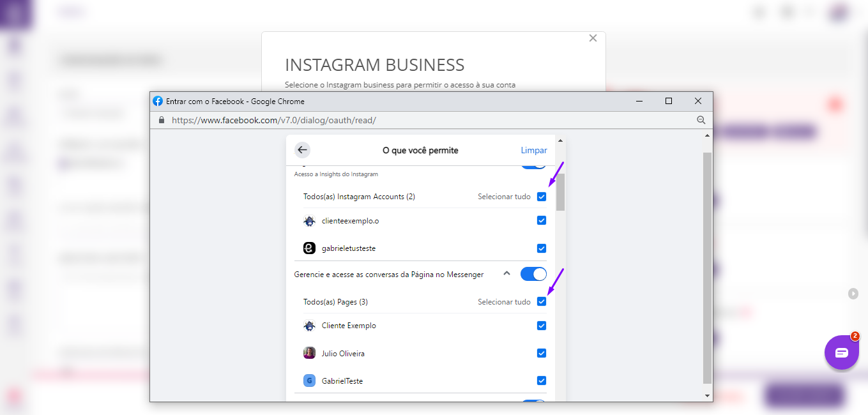Toggle Cliente Exemplo page checkbox

click(542, 326)
